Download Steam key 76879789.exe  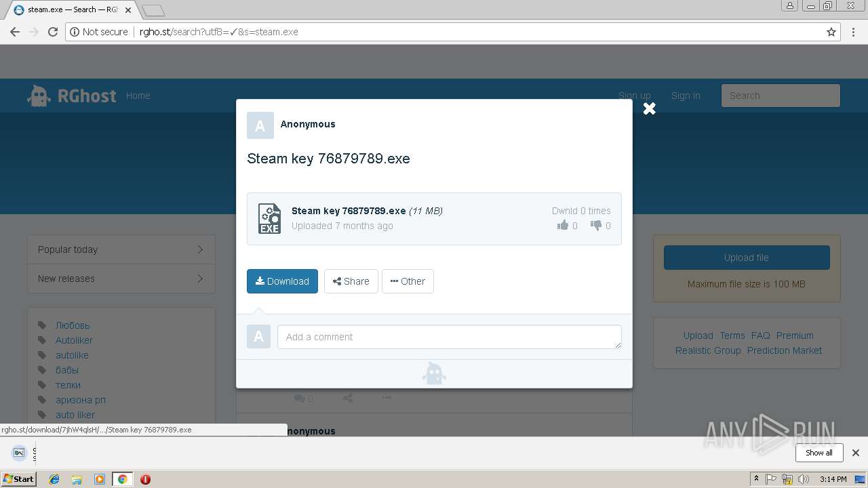click(x=282, y=281)
